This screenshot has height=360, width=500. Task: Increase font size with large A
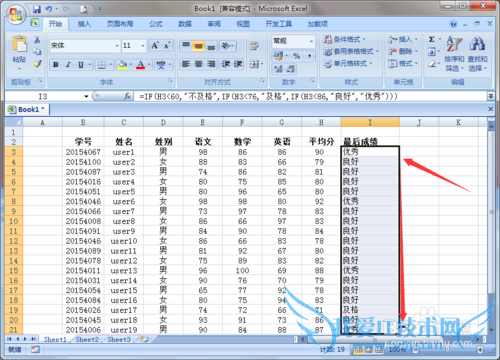pyautogui.click(x=155, y=45)
